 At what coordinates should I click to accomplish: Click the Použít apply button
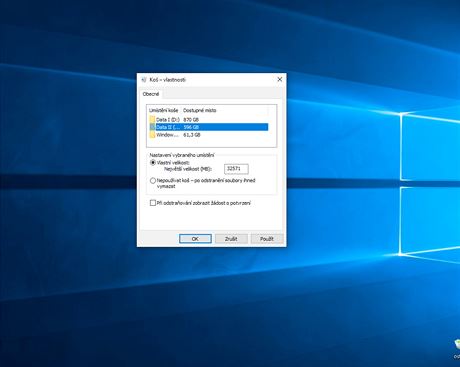267,239
